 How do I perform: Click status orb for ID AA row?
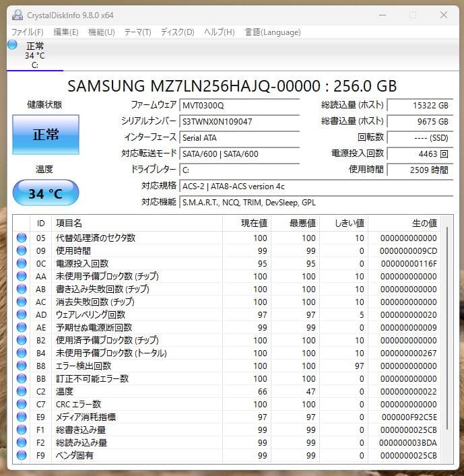pyautogui.click(x=22, y=276)
